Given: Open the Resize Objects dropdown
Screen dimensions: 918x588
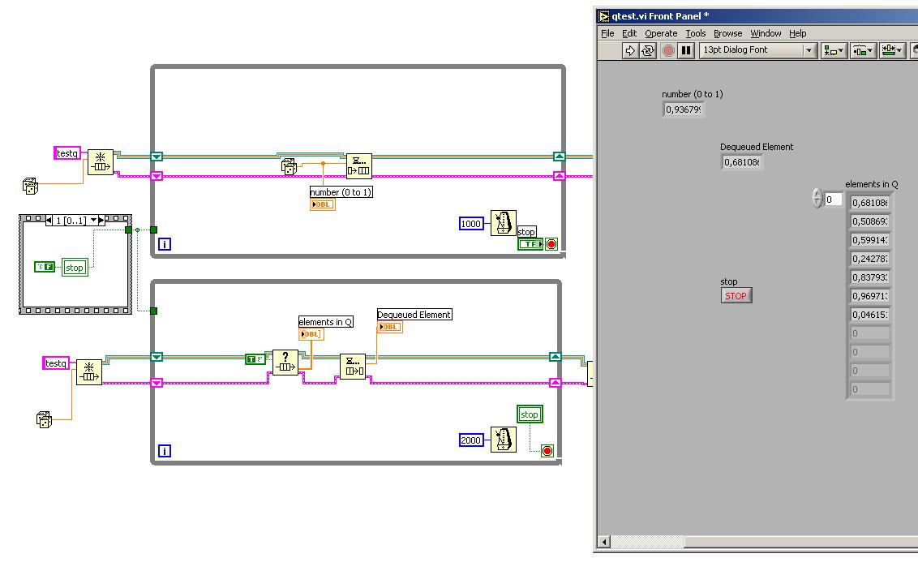Looking at the screenshot, I should (x=892, y=50).
